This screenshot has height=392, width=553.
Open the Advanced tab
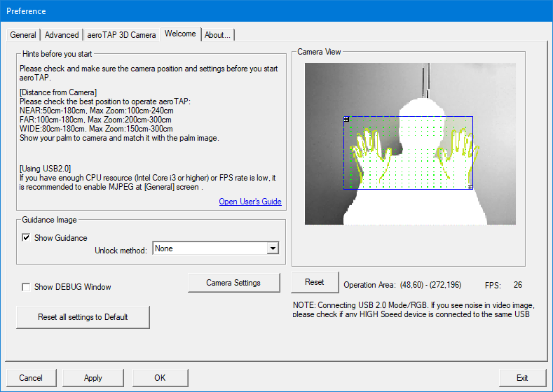click(62, 35)
